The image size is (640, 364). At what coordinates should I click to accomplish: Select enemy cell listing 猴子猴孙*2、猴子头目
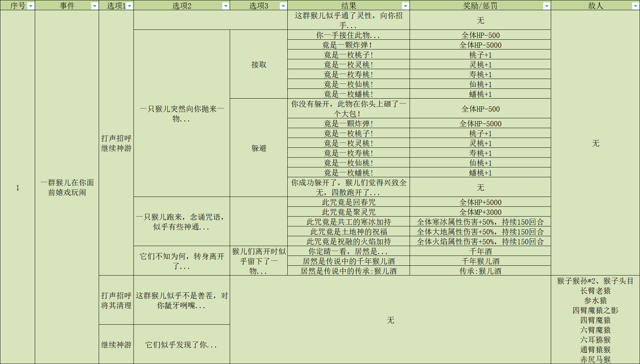(595, 320)
